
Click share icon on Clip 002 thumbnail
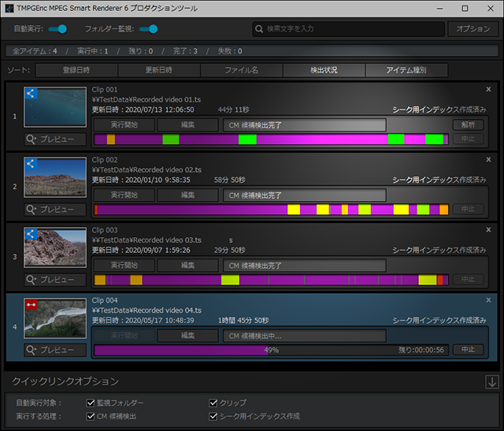pos(31,164)
